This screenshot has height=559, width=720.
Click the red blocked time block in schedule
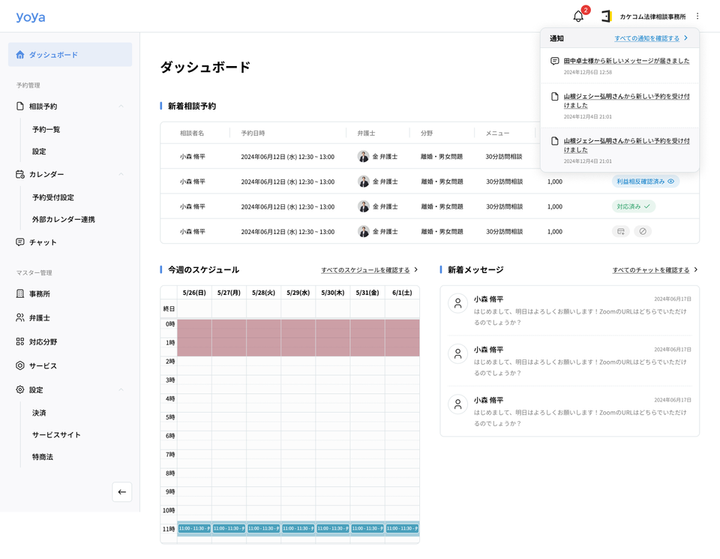[290, 338]
